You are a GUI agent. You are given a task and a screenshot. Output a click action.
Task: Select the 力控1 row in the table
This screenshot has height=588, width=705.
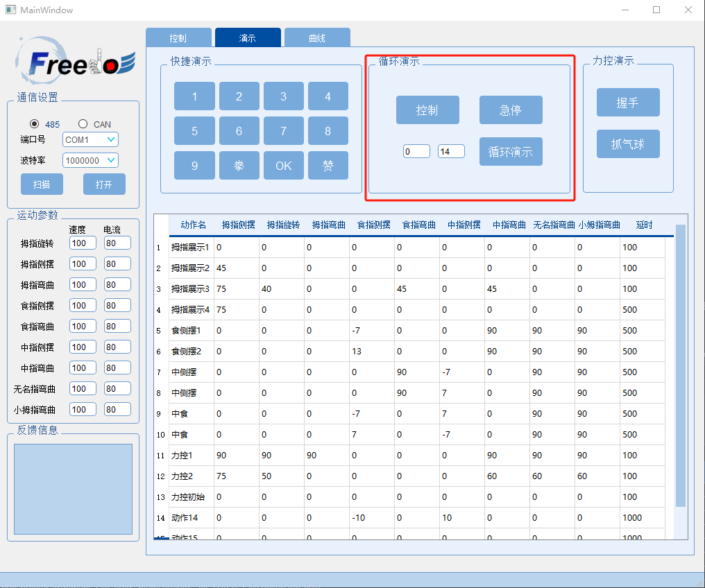[189, 456]
